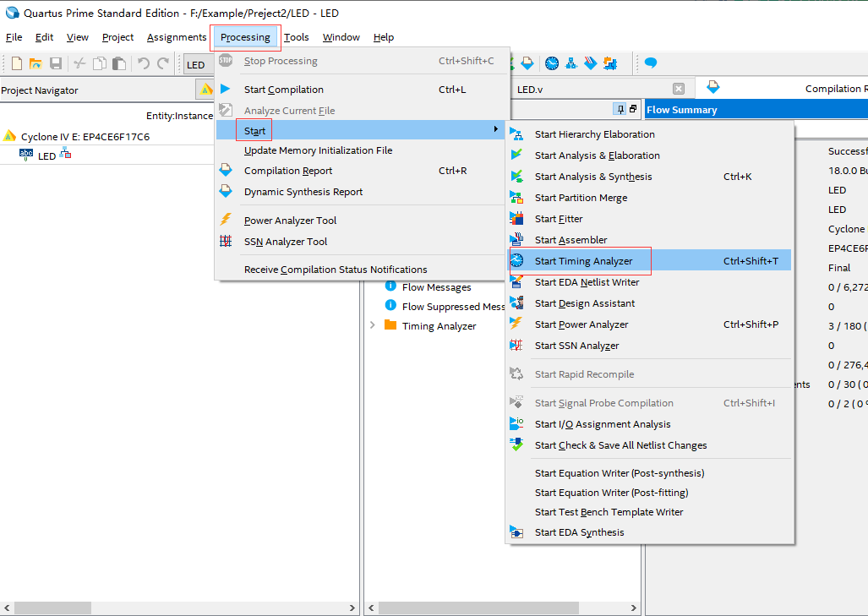
Task: Open the Project menu
Action: point(118,37)
